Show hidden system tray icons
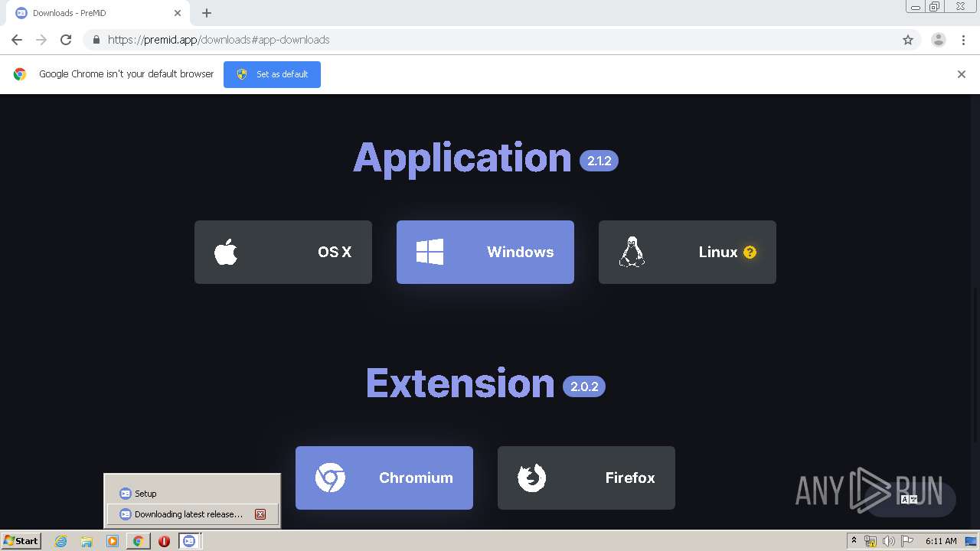The width and height of the screenshot is (980, 551). point(854,541)
